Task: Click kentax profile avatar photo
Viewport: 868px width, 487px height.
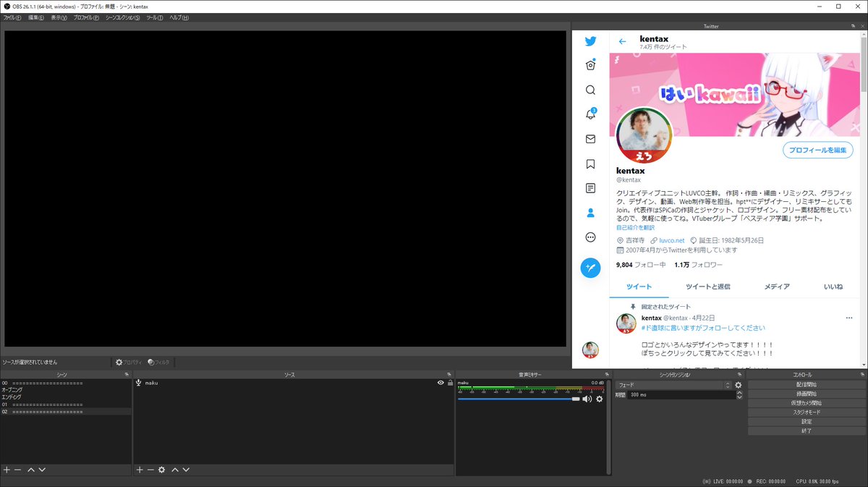Action: 644,135
